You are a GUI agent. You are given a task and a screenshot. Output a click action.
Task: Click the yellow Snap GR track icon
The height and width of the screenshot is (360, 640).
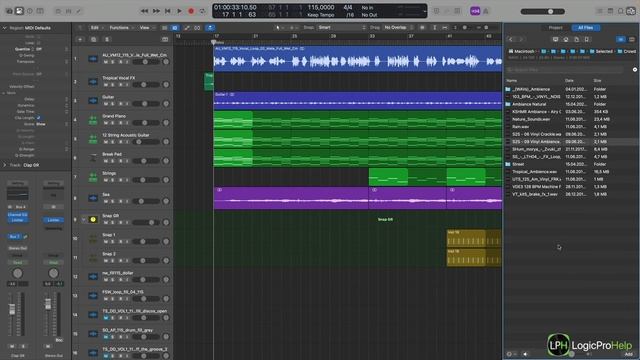(x=93, y=220)
